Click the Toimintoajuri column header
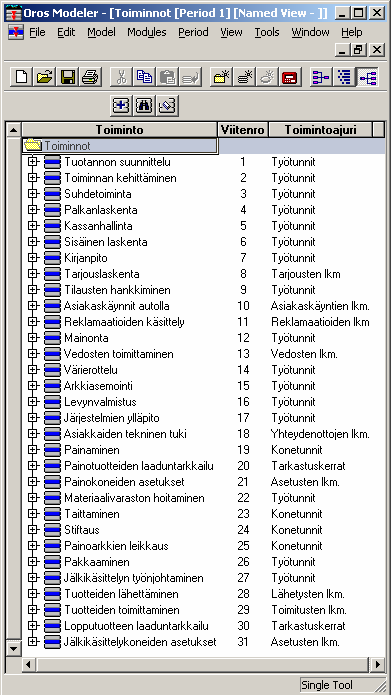Image resolution: width=392 pixels, height=695 pixels. tap(321, 130)
